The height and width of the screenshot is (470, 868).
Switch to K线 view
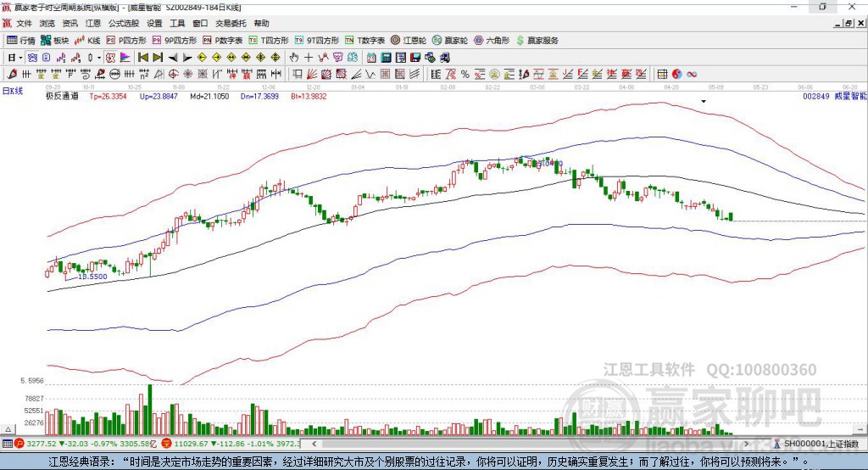[x=87, y=41]
